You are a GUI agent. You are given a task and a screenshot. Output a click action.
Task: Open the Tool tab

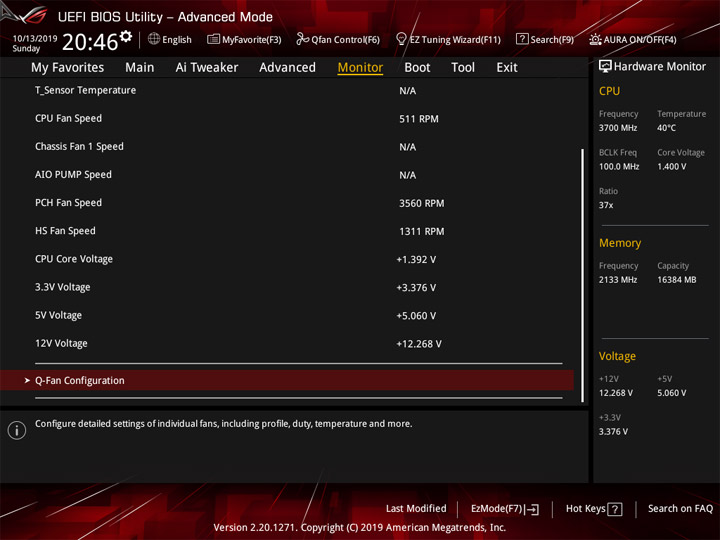[463, 68]
